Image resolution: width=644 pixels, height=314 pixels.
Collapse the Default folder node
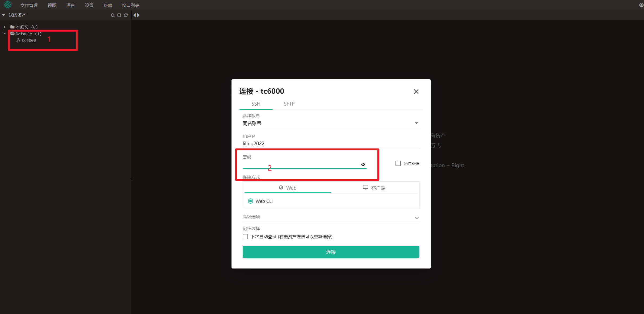[5, 34]
